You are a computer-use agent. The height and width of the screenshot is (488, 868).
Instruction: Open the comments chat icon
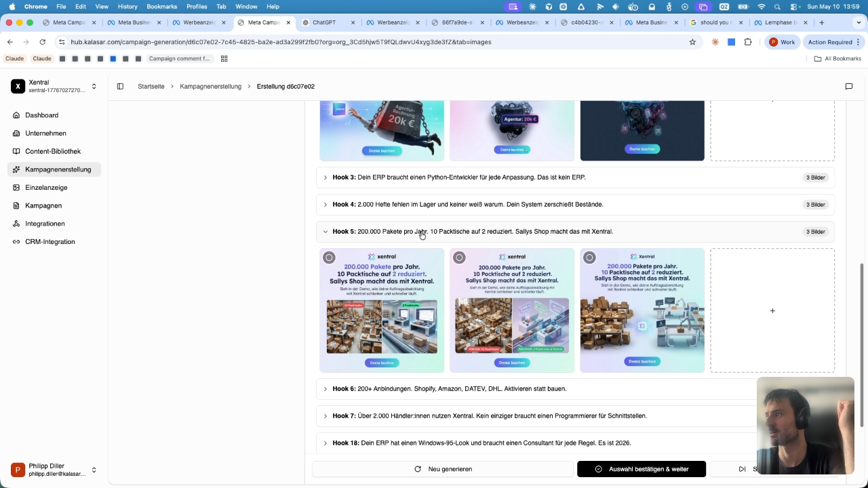(848, 86)
